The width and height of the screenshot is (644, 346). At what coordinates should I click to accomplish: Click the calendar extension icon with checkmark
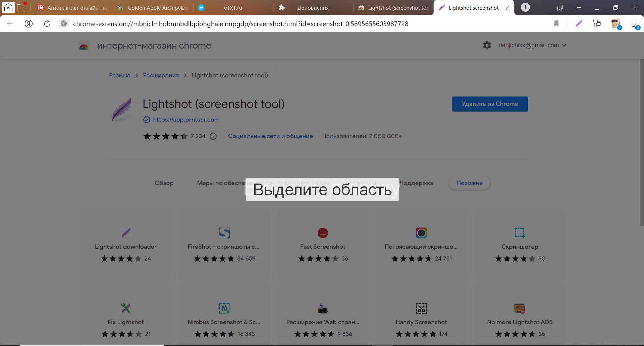(x=616, y=24)
